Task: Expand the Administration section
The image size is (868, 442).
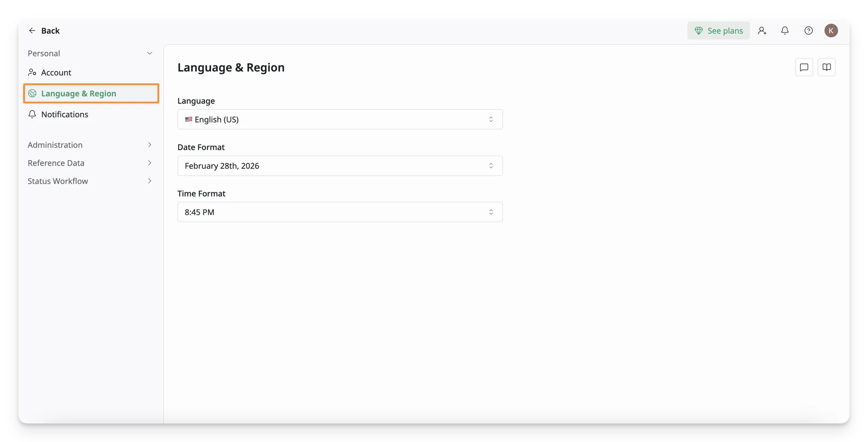Action: coord(90,145)
